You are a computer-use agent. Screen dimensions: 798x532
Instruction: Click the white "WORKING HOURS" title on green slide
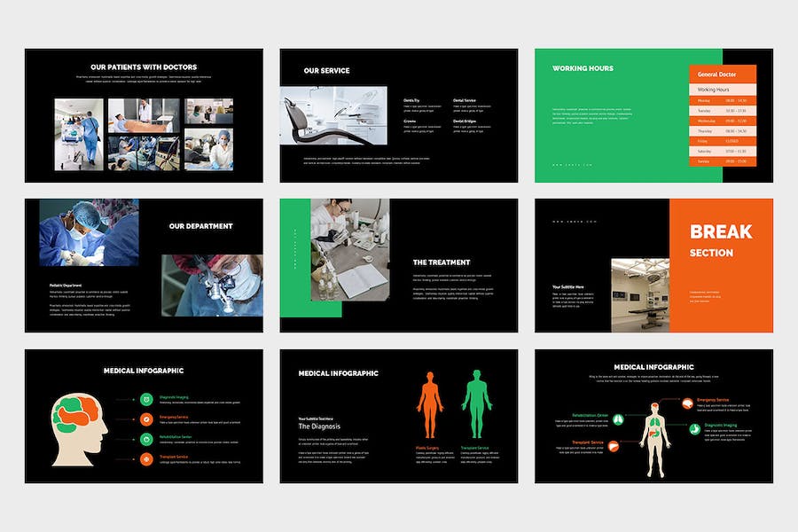tap(583, 68)
